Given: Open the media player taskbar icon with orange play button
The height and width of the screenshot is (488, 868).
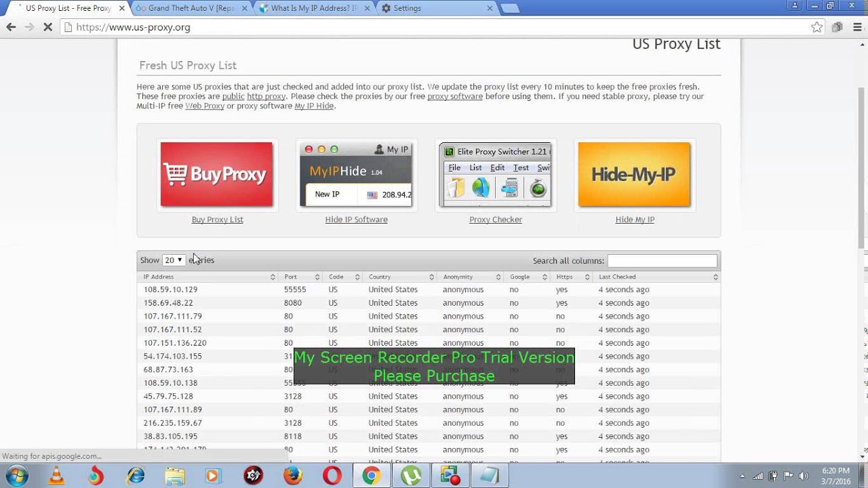Looking at the screenshot, I should [x=214, y=476].
